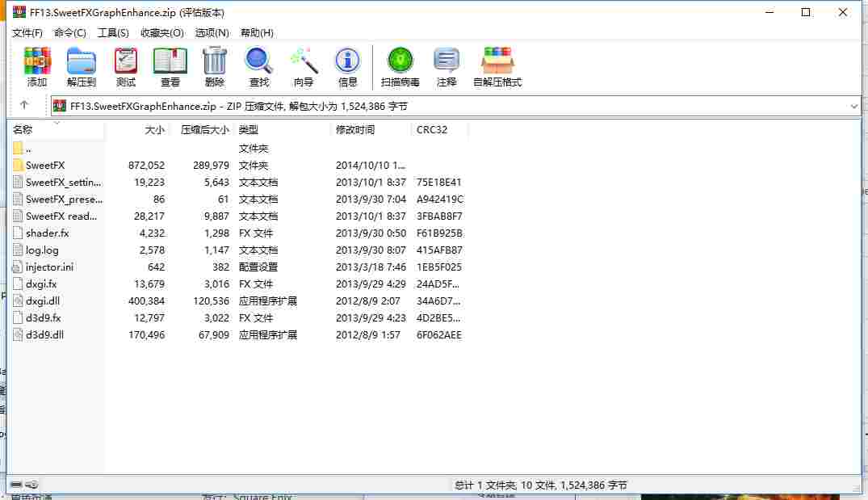
Task: Show archive Info (信息) icon
Action: pos(348,61)
